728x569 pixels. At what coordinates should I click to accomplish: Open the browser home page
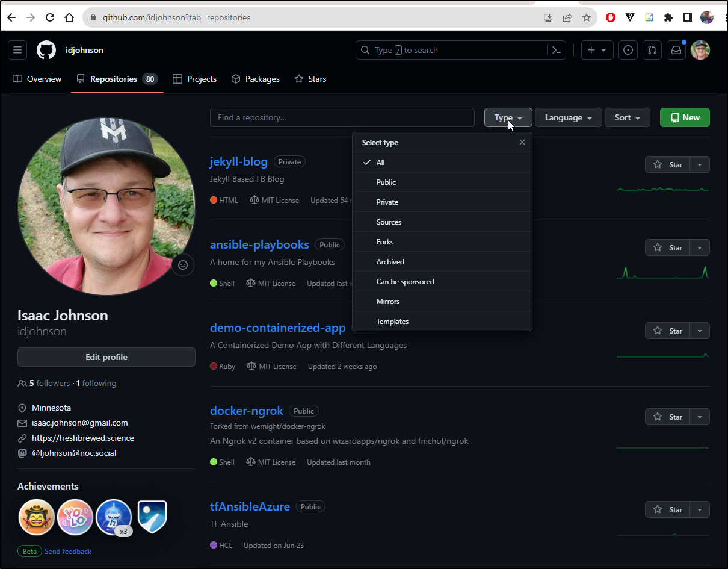click(69, 17)
